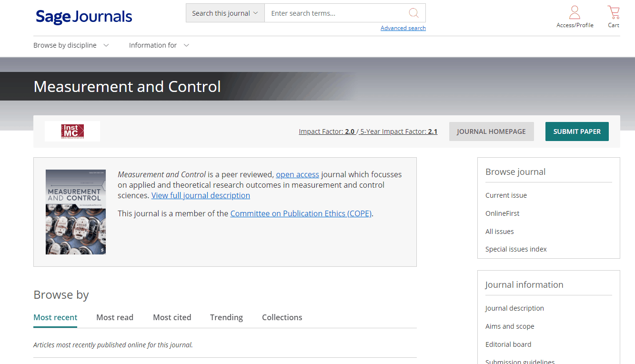The height and width of the screenshot is (364, 635).
Task: Expand the Information for menu
Action: tap(159, 45)
